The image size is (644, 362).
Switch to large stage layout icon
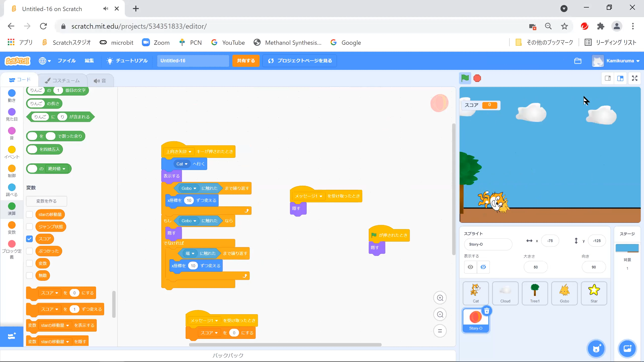[x=620, y=78]
